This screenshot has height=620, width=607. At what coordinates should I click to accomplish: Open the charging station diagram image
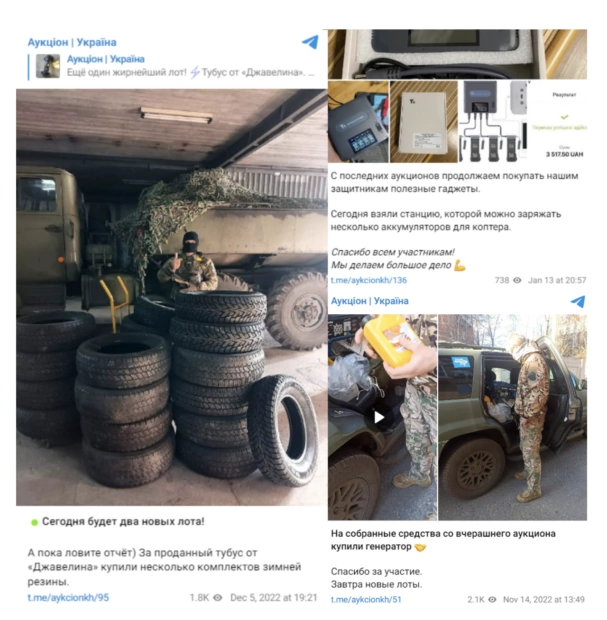tap(494, 122)
